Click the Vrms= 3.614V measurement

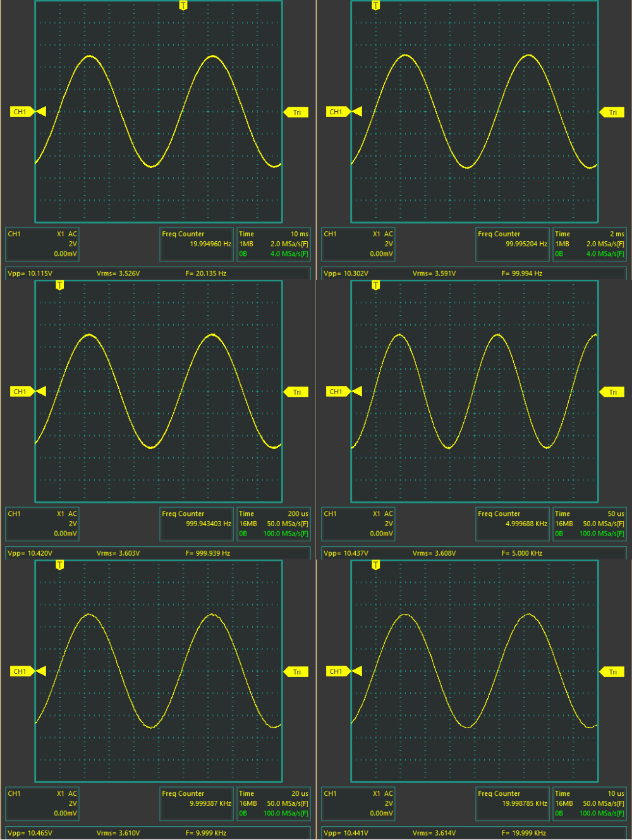click(x=434, y=833)
